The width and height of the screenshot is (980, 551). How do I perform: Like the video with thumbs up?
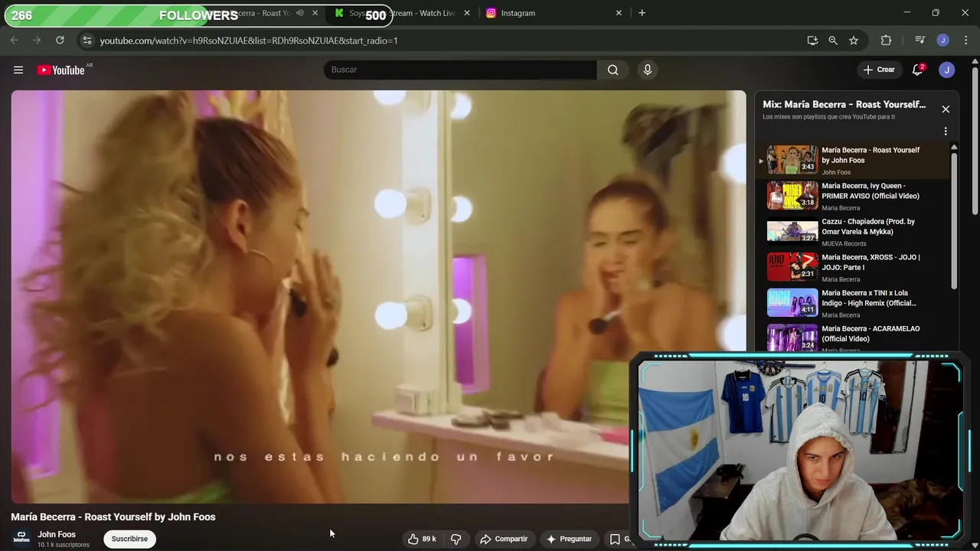click(x=422, y=539)
